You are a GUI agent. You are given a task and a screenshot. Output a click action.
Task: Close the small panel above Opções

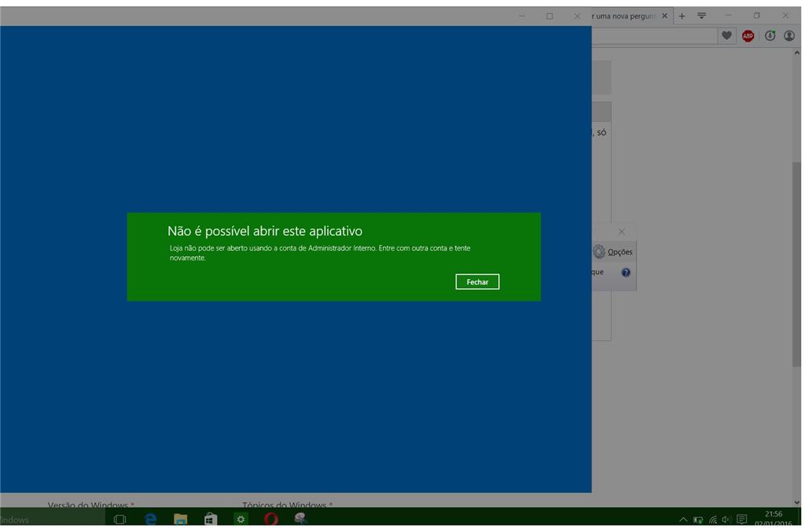coord(621,232)
